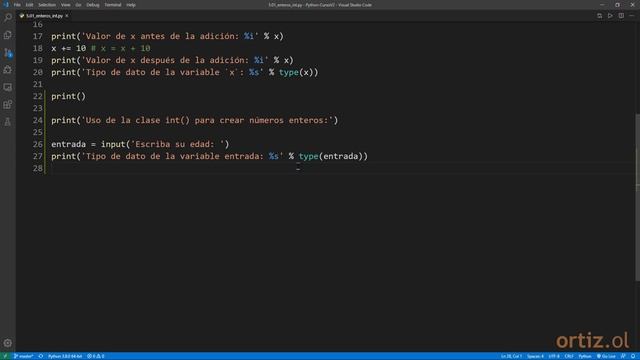Open the Help menu
The width and height of the screenshot is (640, 360).
point(131,5)
